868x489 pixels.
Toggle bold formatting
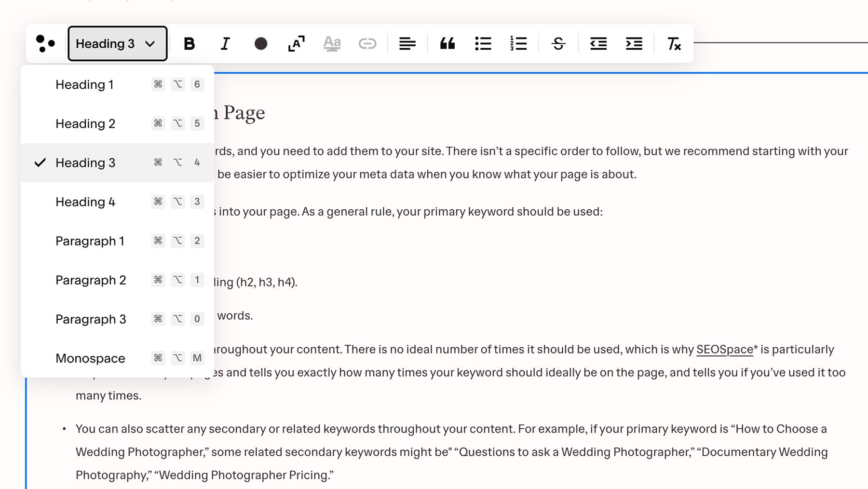[x=190, y=44]
